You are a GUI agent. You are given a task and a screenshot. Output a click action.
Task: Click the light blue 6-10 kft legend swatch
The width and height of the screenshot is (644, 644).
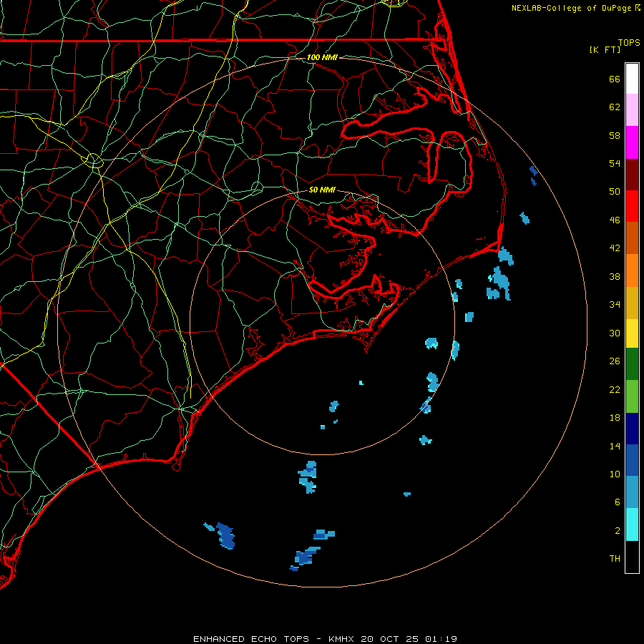pos(632,492)
